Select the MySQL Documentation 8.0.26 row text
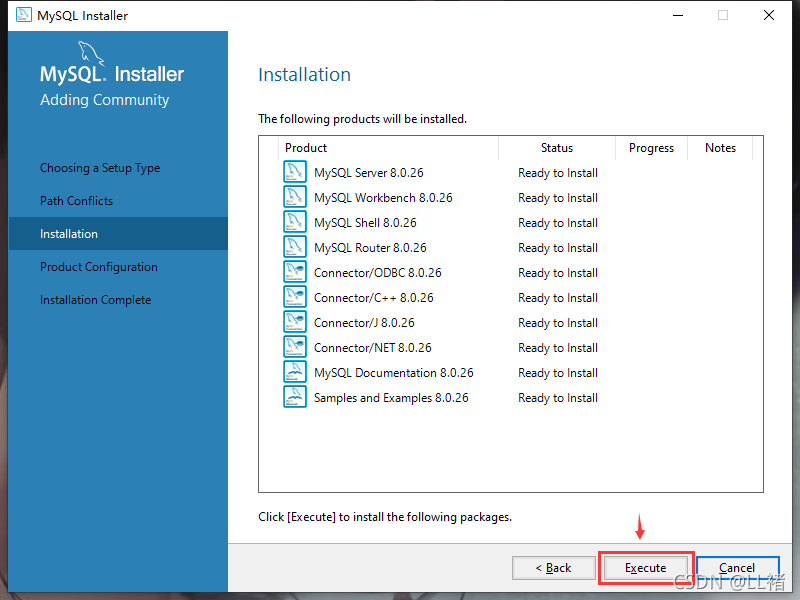 coord(394,373)
